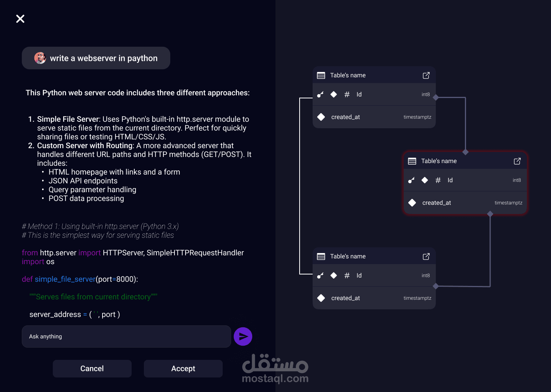Viewport: 551px width, 392px height.
Task: Click the purple send message icon
Action: [243, 336]
